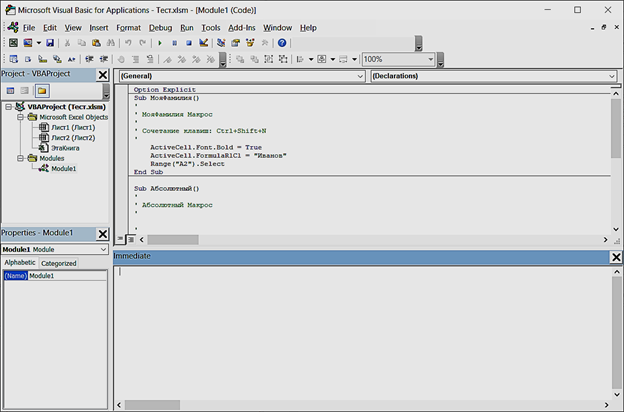Click the Cut scissors icon
Viewport: 624px width, 412px height.
click(x=67, y=43)
